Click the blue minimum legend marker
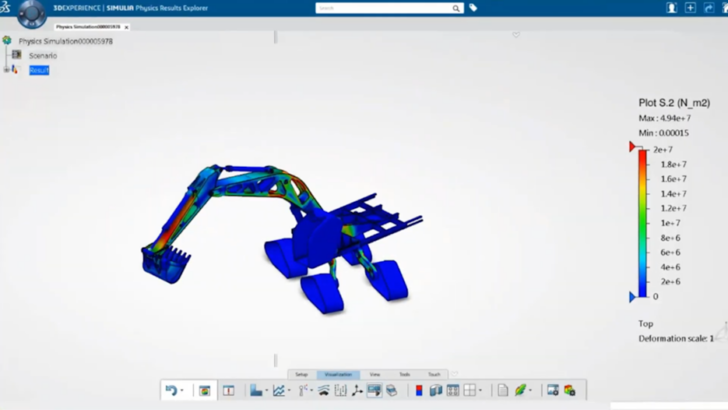Image resolution: width=728 pixels, height=410 pixels. 632,297
